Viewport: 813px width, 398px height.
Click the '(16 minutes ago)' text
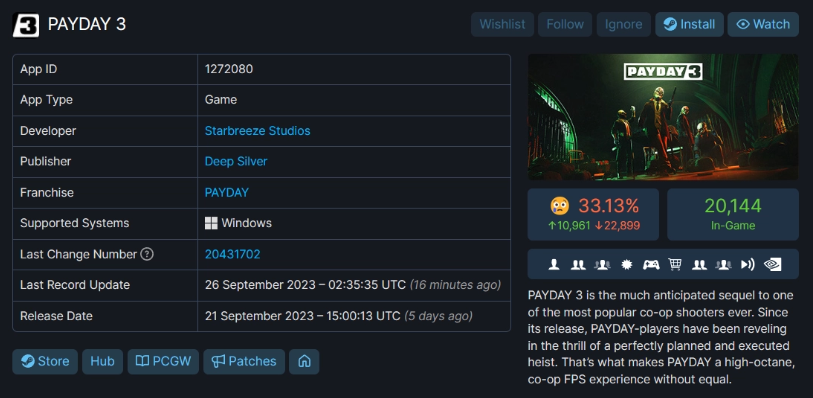(x=455, y=285)
